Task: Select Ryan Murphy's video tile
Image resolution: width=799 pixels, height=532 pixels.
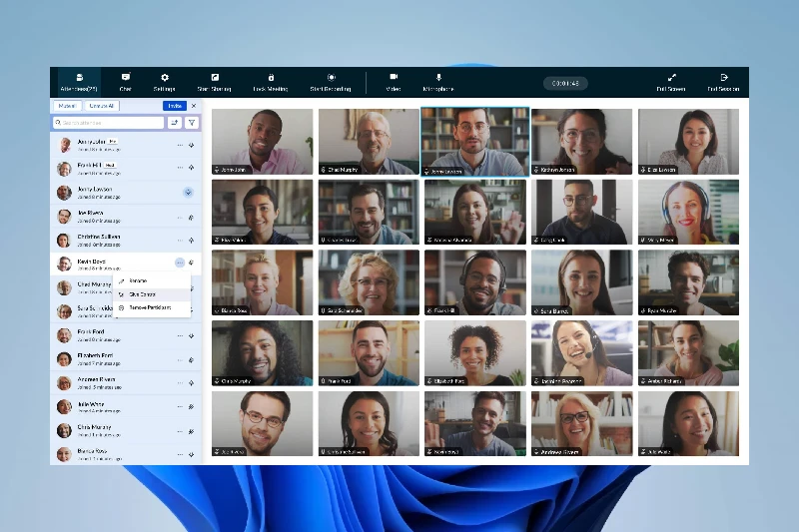Action: (688, 282)
